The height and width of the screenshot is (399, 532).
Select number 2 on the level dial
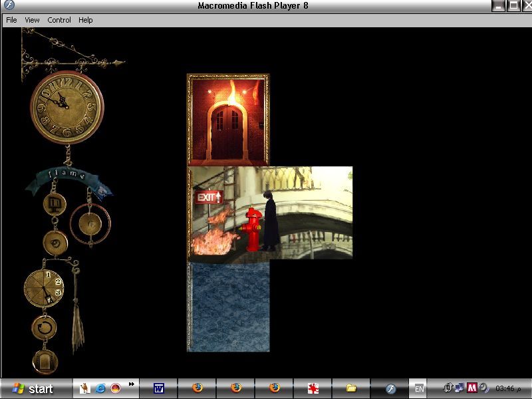[x=58, y=281]
